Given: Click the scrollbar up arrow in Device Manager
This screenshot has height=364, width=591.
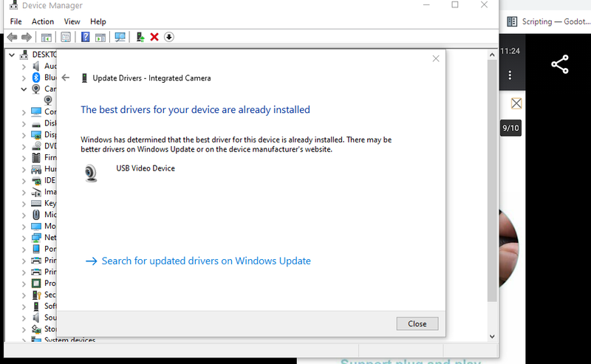Looking at the screenshot, I should [x=492, y=55].
